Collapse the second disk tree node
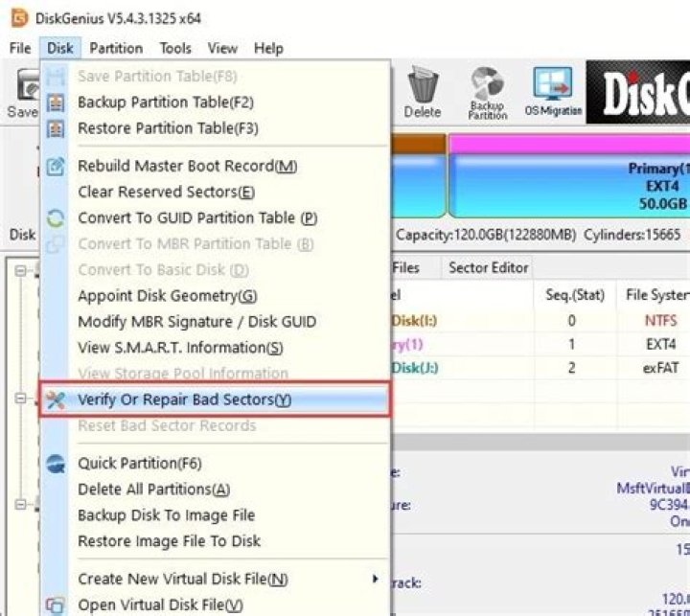The width and height of the screenshot is (690, 616). pos(20,399)
